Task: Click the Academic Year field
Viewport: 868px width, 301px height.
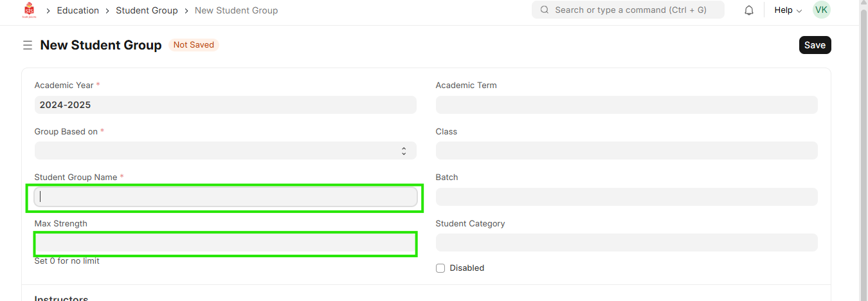Action: pos(225,105)
